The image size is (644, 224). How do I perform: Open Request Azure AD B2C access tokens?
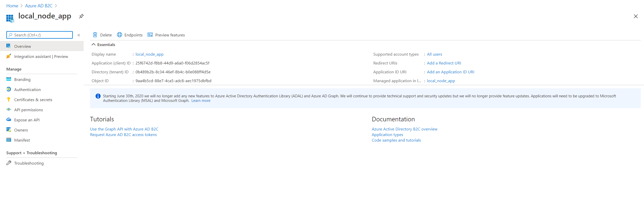[123, 135]
